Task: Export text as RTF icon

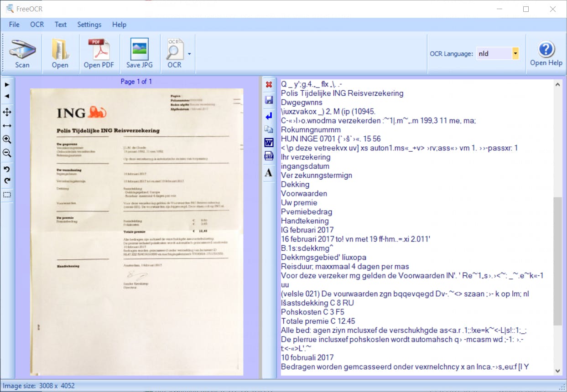Action: click(269, 157)
